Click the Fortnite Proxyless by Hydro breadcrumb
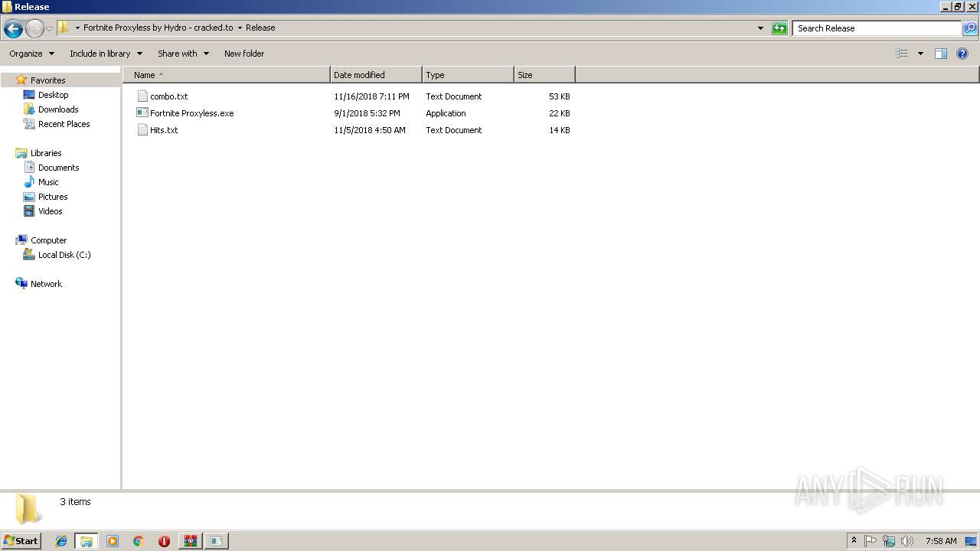The width and height of the screenshot is (980, 551). click(158, 28)
